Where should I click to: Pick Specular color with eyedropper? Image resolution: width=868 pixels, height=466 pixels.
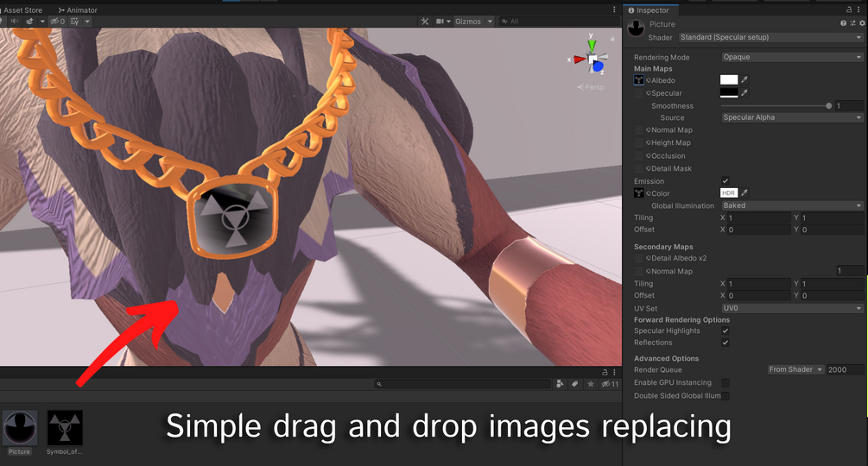744,93
